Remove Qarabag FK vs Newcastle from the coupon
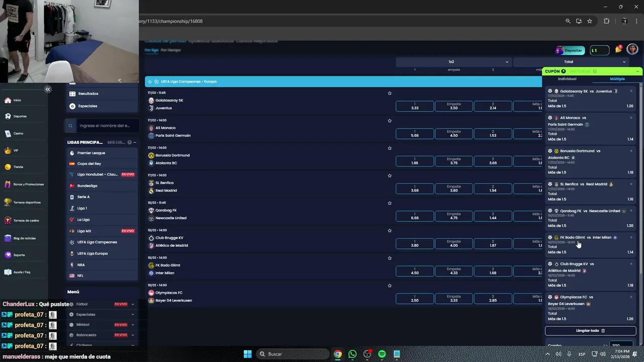The width and height of the screenshot is (644, 362). point(631,211)
